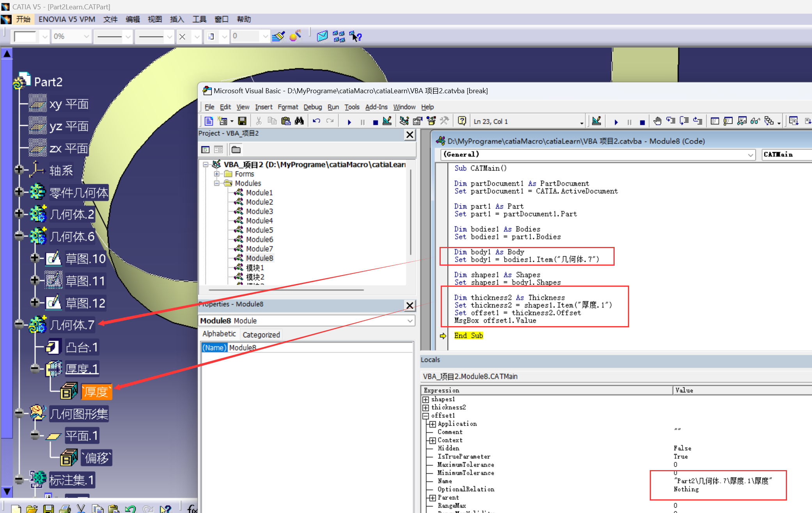Click the Paste clipboard icon in VBA toolbar

pyautogui.click(x=286, y=121)
